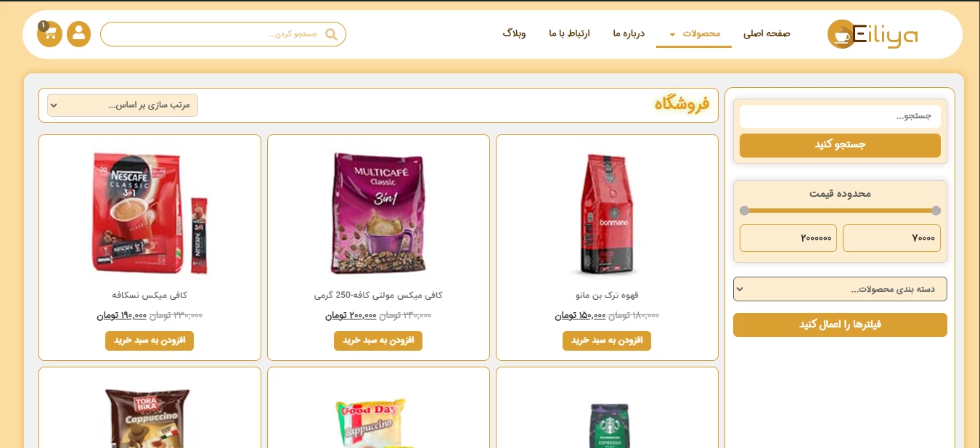Add Multicafe coffee mix to cart
Screen dimensions: 980x448
click(378, 341)
